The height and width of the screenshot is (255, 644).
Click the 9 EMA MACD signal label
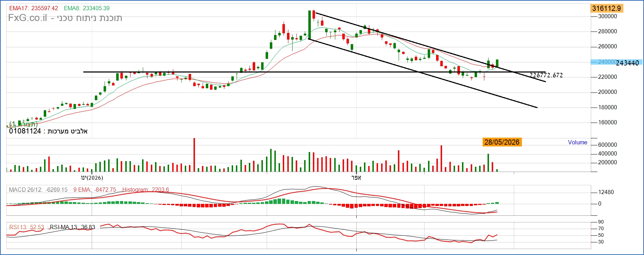coord(94,189)
